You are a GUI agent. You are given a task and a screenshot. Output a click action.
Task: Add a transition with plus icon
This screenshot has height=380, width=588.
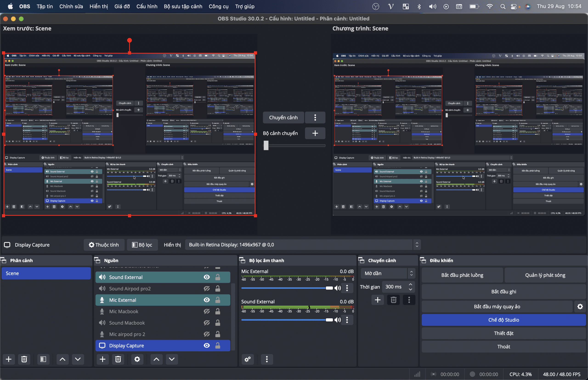(x=378, y=300)
